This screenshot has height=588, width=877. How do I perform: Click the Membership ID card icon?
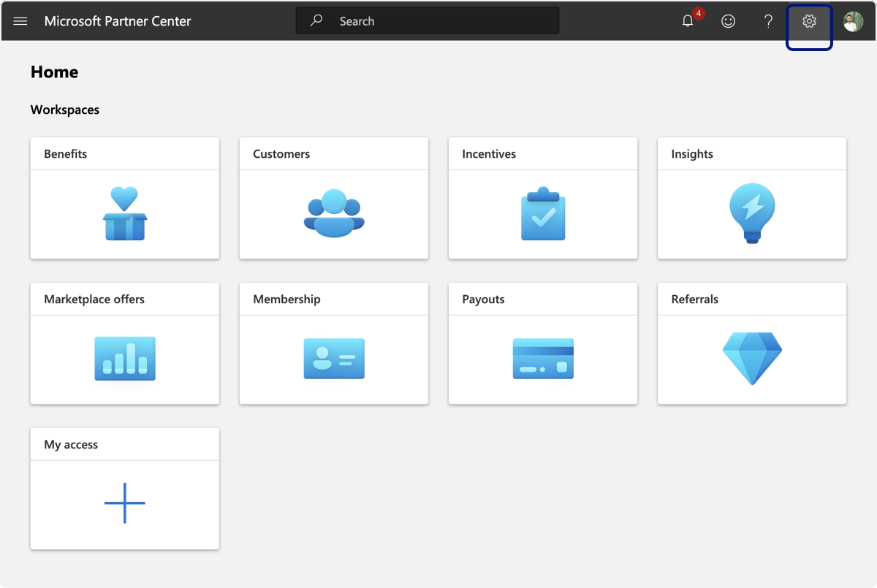(334, 359)
